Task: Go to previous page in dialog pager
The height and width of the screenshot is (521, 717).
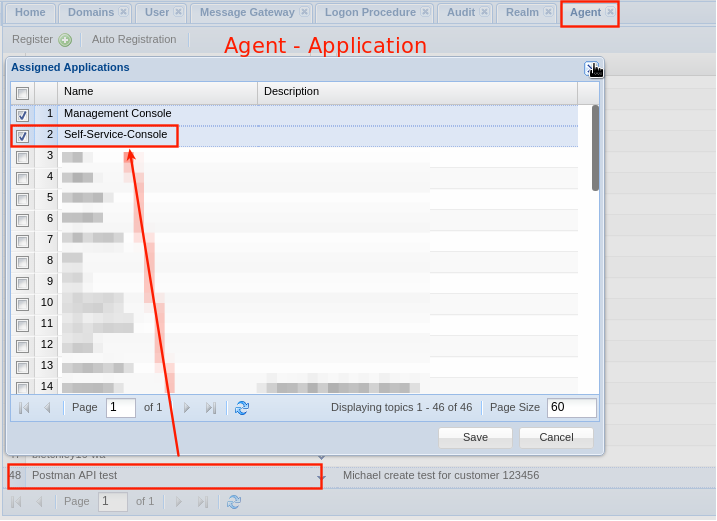Action: pyautogui.click(x=46, y=408)
